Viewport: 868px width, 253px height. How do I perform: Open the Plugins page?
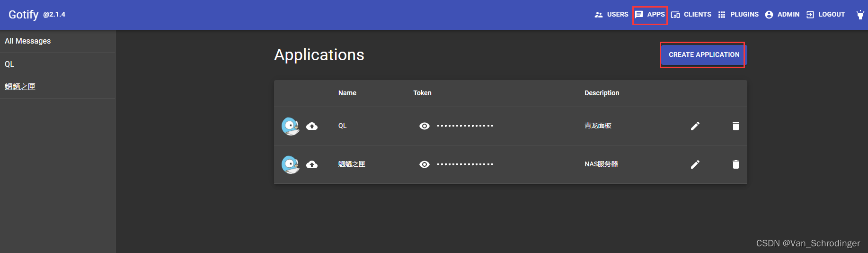tap(738, 15)
